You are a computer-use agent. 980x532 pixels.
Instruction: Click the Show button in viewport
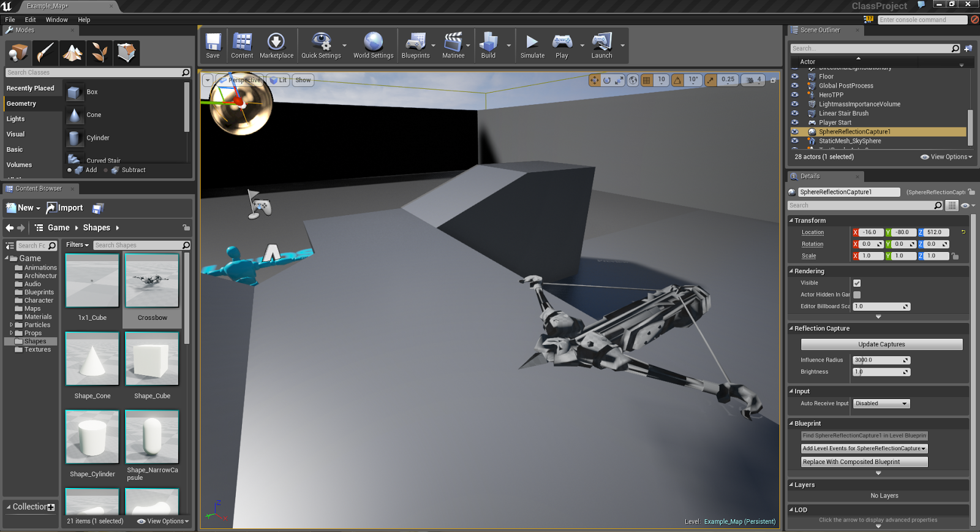pos(303,80)
